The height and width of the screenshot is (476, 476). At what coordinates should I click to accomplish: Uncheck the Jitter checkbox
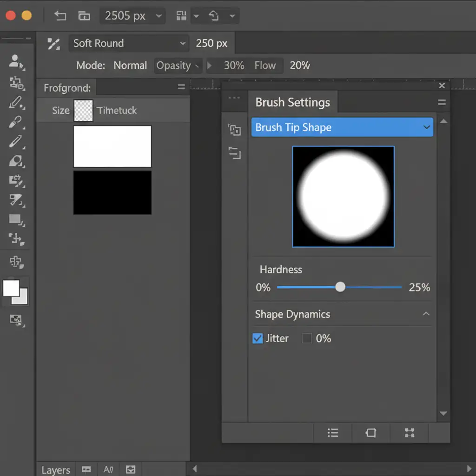pyautogui.click(x=258, y=338)
